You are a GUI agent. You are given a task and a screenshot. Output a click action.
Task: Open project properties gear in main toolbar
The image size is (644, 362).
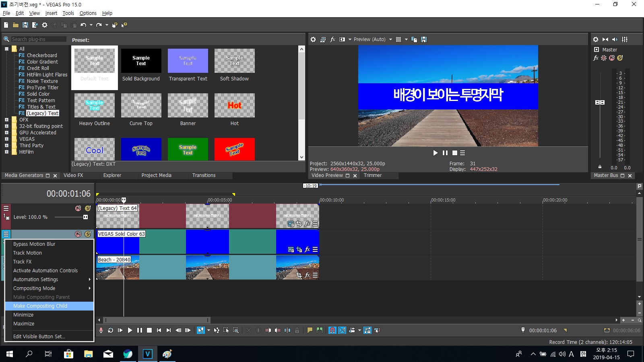(45, 25)
